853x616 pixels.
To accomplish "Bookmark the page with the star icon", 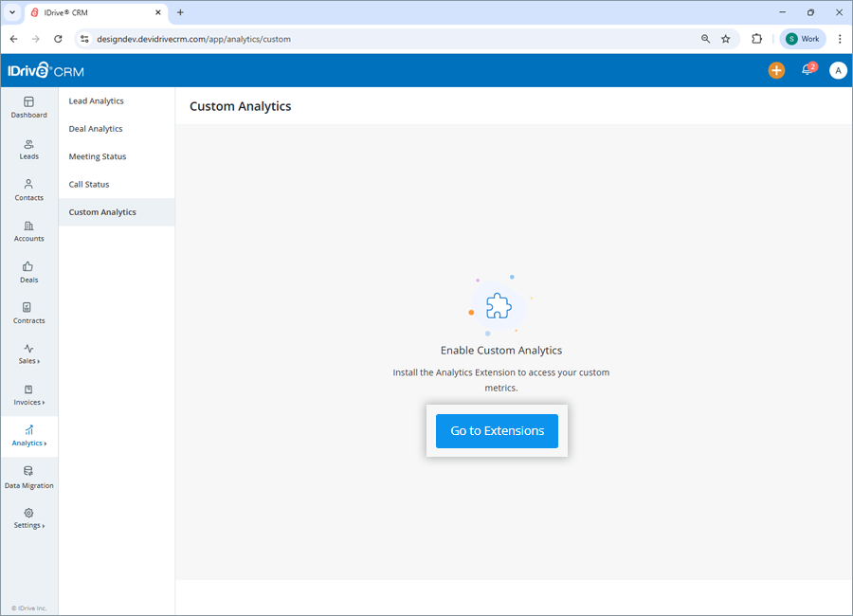I will click(726, 39).
